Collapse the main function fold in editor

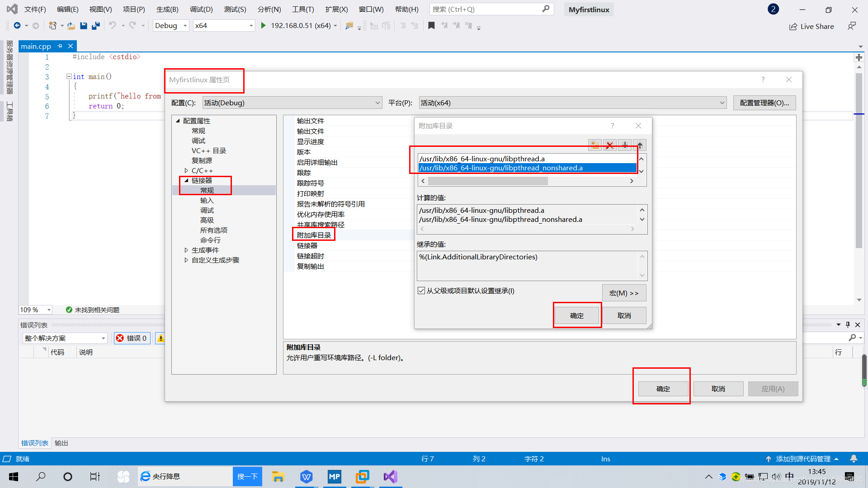point(69,76)
